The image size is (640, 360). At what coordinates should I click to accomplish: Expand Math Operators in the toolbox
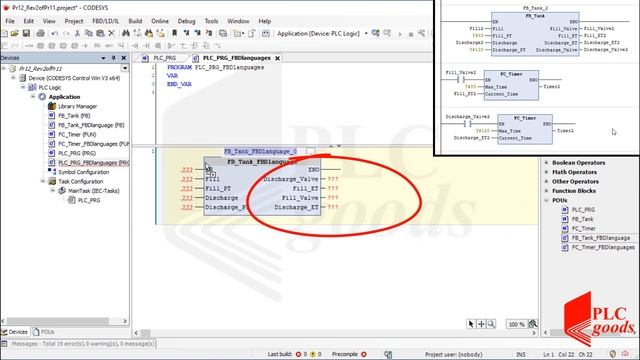[x=547, y=172]
